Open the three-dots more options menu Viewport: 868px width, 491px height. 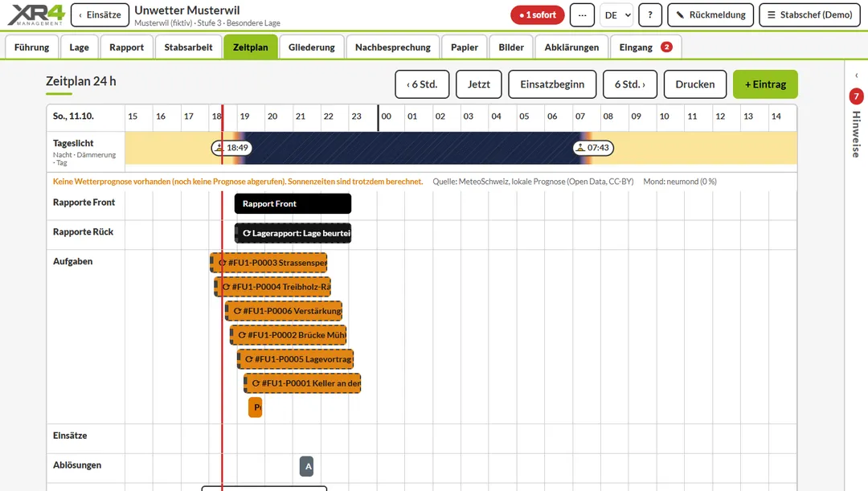(582, 15)
